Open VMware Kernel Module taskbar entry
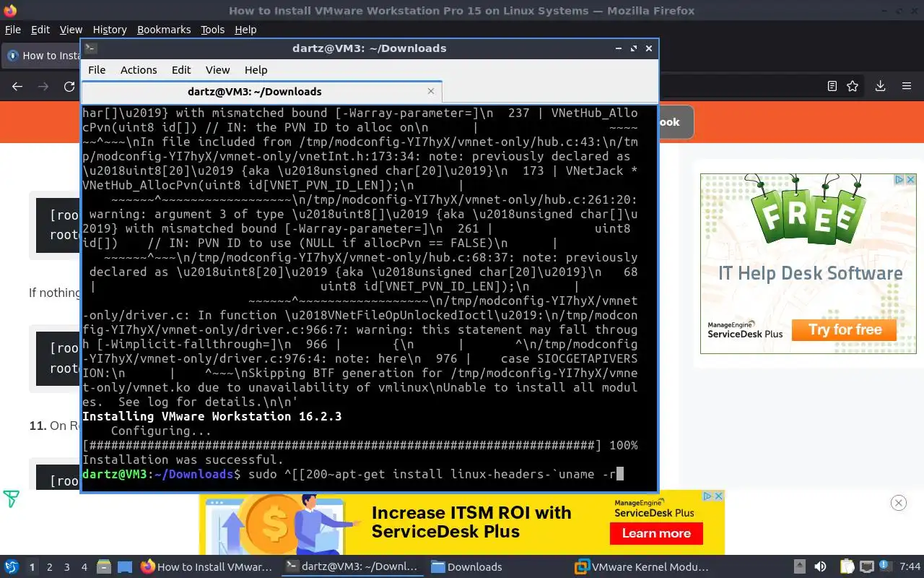This screenshot has height=578, width=924. [x=642, y=566]
